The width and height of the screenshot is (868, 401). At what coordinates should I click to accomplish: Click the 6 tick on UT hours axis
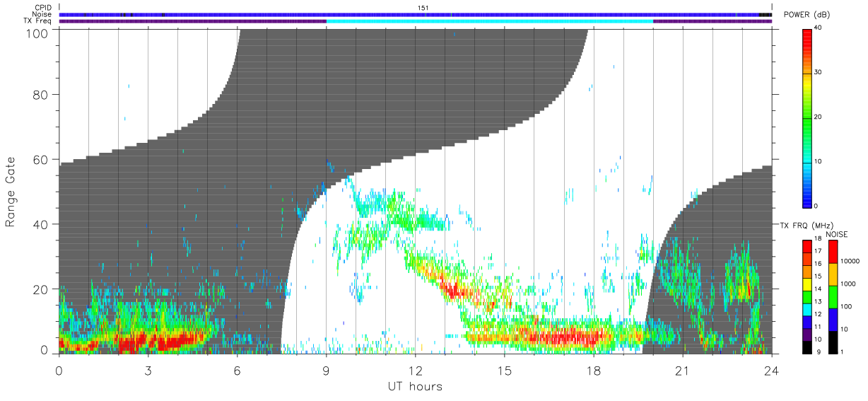pyautogui.click(x=237, y=370)
